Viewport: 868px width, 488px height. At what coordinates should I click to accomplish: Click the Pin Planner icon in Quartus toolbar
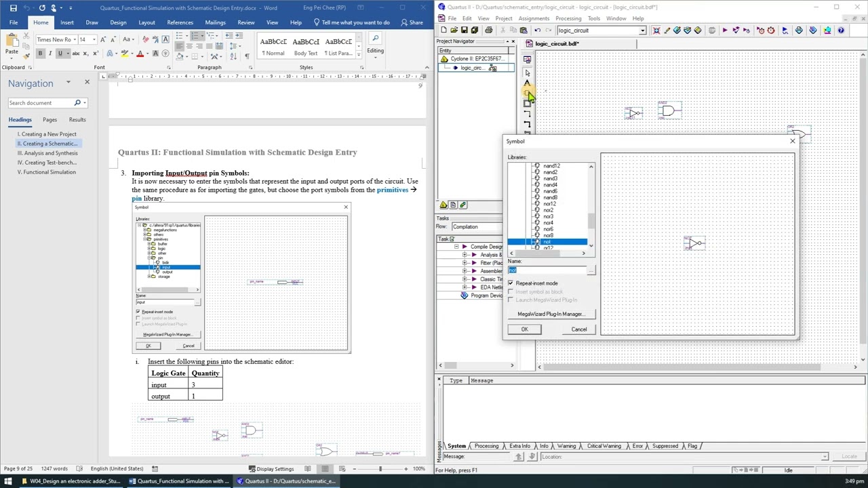[687, 30]
